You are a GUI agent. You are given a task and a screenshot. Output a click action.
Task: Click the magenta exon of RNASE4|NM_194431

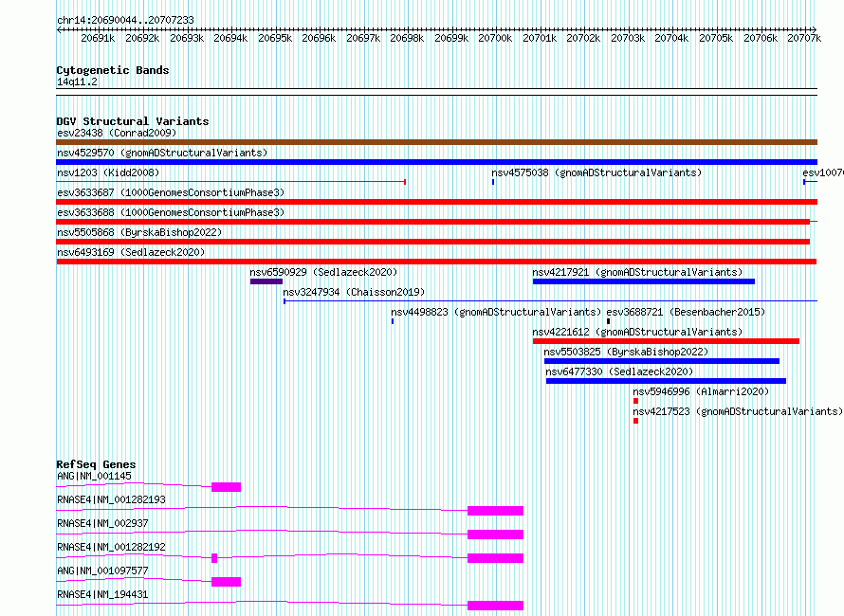click(x=495, y=606)
